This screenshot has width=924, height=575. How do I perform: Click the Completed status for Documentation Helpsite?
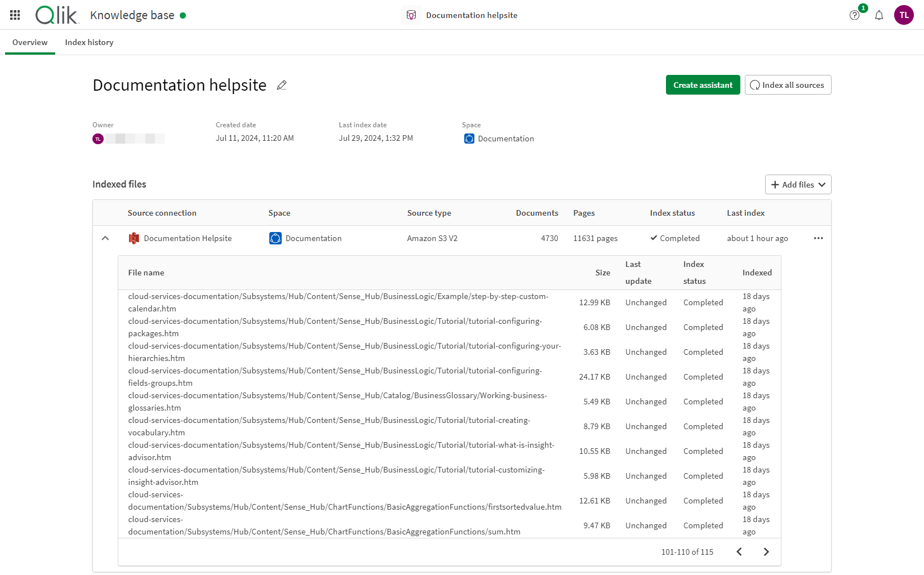click(675, 238)
